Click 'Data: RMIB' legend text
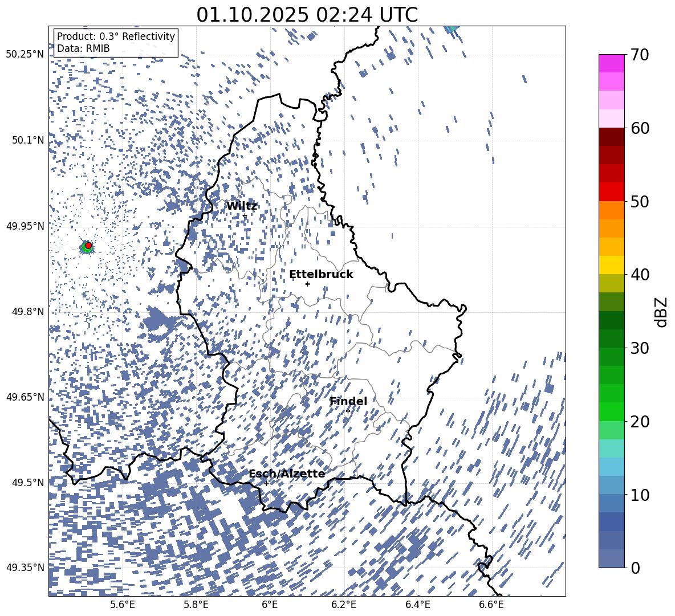Image resolution: width=675 pixels, height=616 pixels. (x=83, y=48)
